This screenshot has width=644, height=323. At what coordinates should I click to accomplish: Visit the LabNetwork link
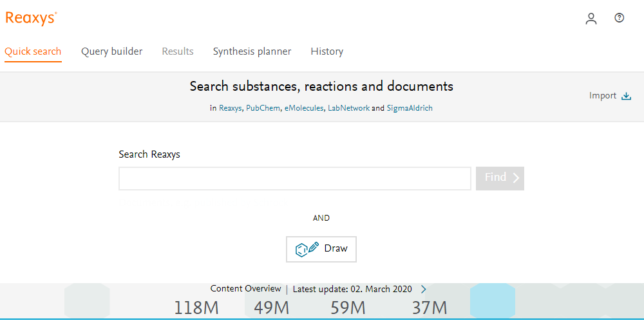(x=348, y=109)
